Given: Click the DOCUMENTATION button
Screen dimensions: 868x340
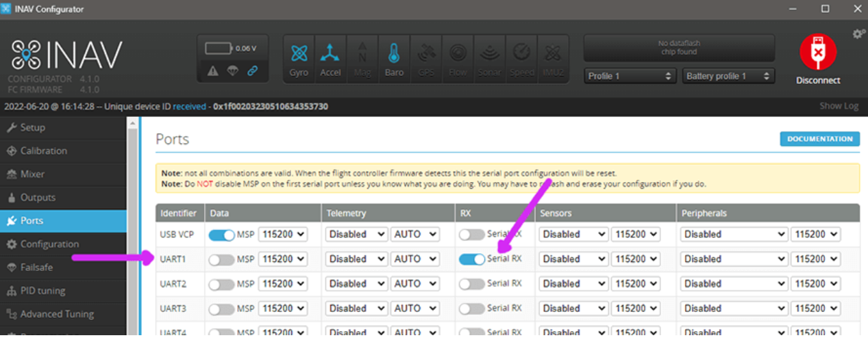Looking at the screenshot, I should 819,139.
